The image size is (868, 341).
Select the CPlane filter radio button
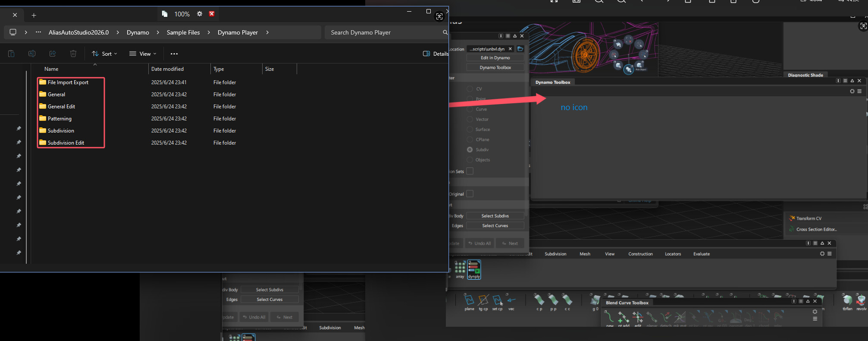click(x=470, y=139)
